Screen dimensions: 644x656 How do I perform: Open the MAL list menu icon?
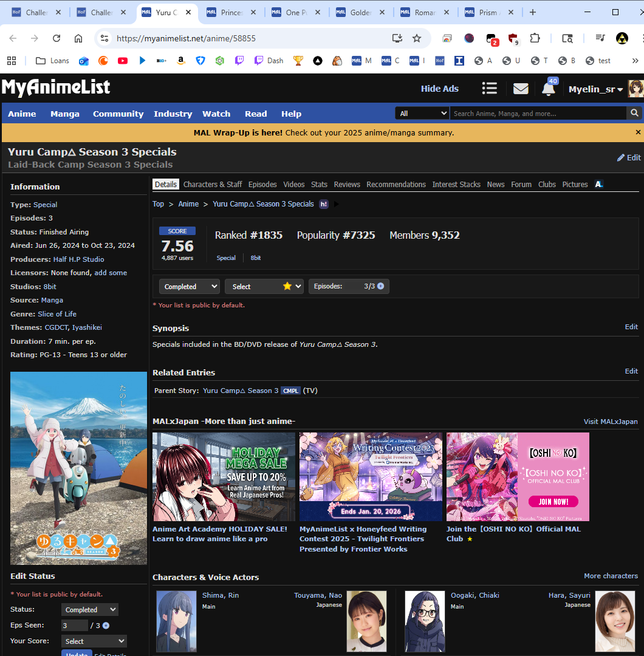point(489,89)
